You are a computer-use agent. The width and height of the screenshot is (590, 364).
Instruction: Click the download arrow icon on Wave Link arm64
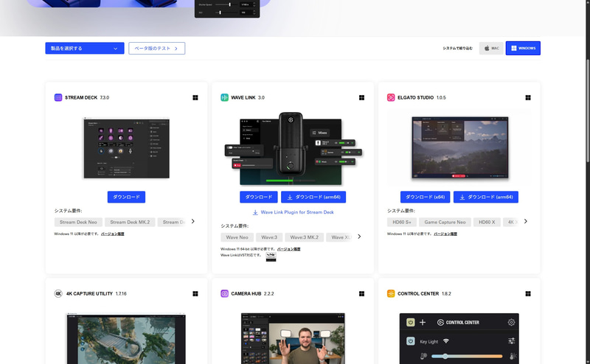290,197
